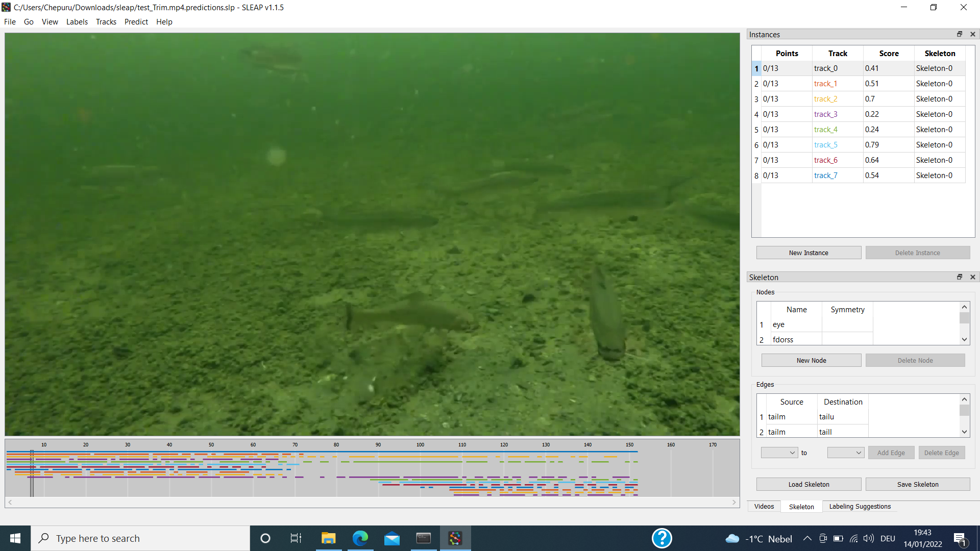Open the edge source node dropdown
The height and width of the screenshot is (551, 980).
778,453
